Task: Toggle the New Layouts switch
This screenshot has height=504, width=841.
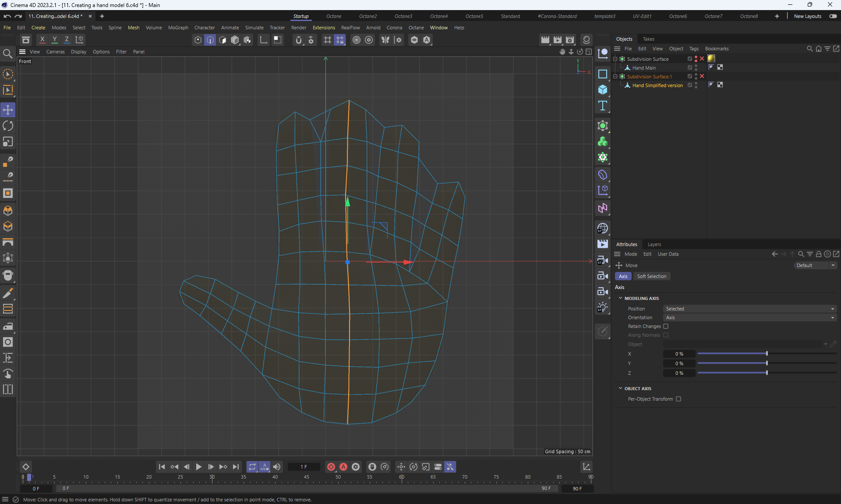Action: (833, 16)
